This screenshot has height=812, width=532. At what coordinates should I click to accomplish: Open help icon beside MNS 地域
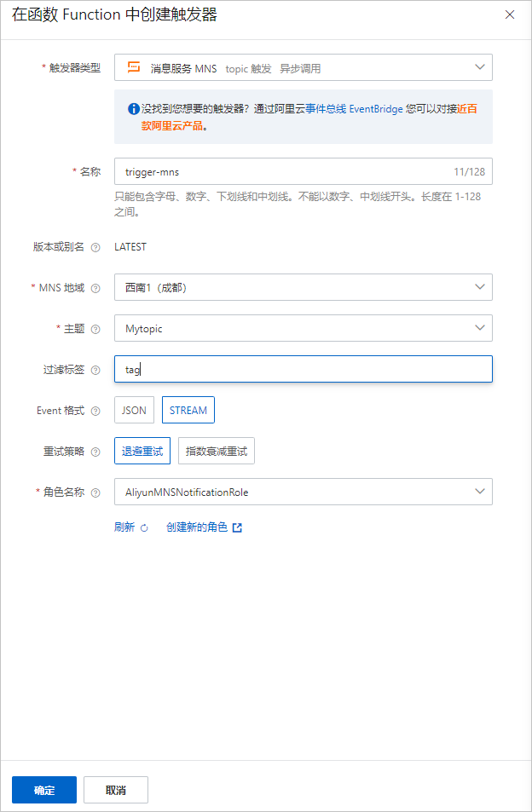click(95, 289)
